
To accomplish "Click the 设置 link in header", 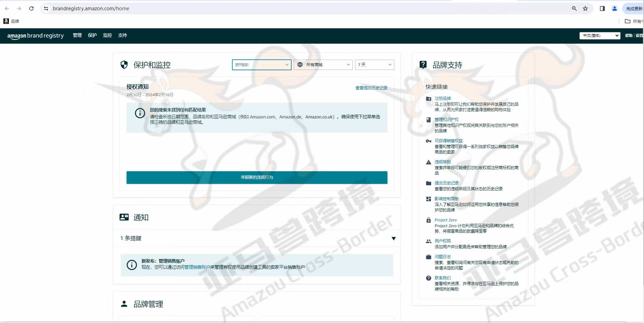I will click(640, 35).
